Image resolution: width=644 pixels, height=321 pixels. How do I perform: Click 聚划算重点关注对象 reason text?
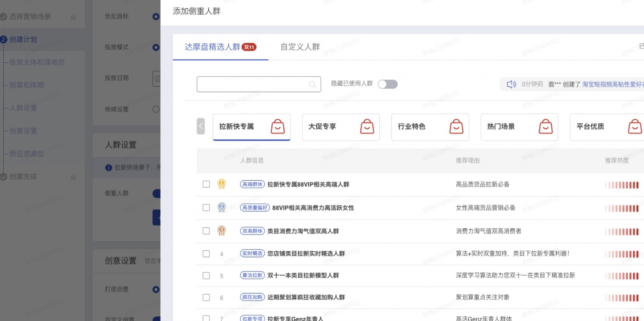(483, 297)
